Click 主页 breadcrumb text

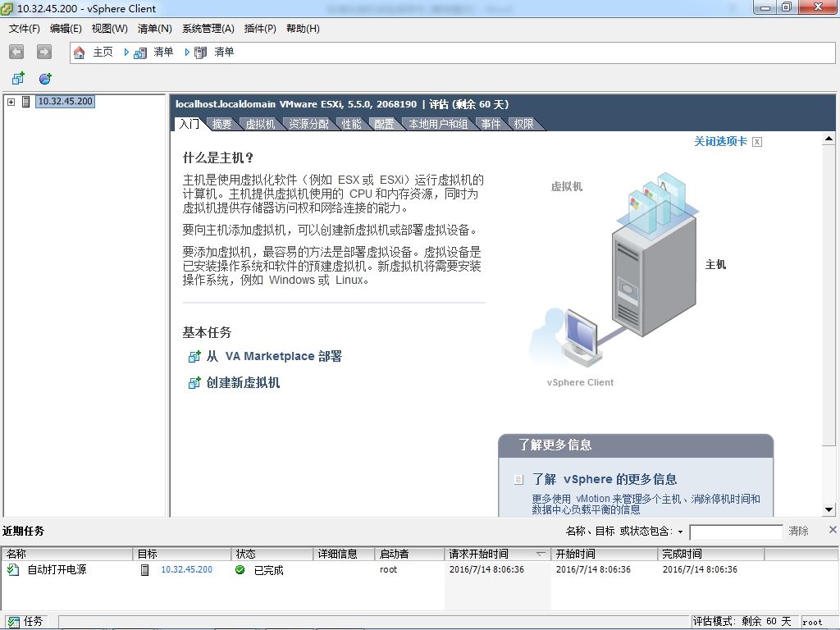click(x=103, y=52)
